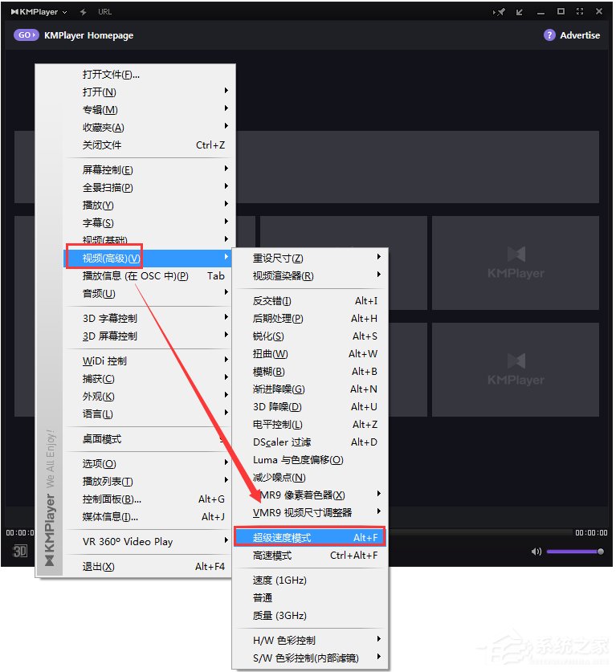Viewport: 616px width, 672px height.
Task: Open the 选项(O) submenu
Action: (148, 464)
